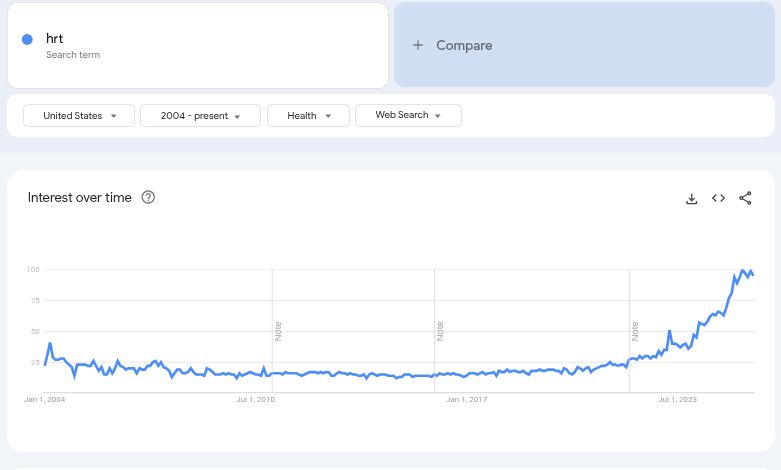Click the 50 y-axis label
This screenshot has height=470, width=781.
(x=35, y=331)
